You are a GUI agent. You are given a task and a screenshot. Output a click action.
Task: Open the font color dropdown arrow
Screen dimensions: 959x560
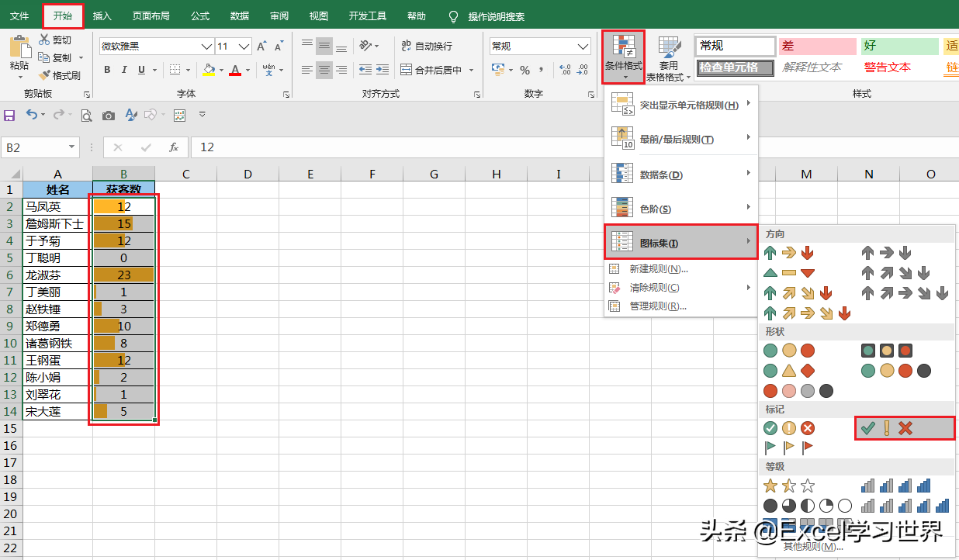248,70
